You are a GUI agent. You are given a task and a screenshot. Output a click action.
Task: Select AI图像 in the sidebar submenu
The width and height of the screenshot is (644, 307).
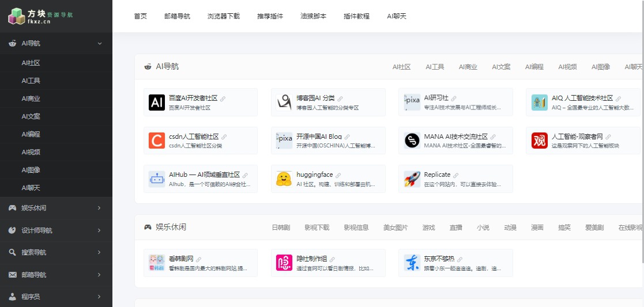[x=31, y=170]
